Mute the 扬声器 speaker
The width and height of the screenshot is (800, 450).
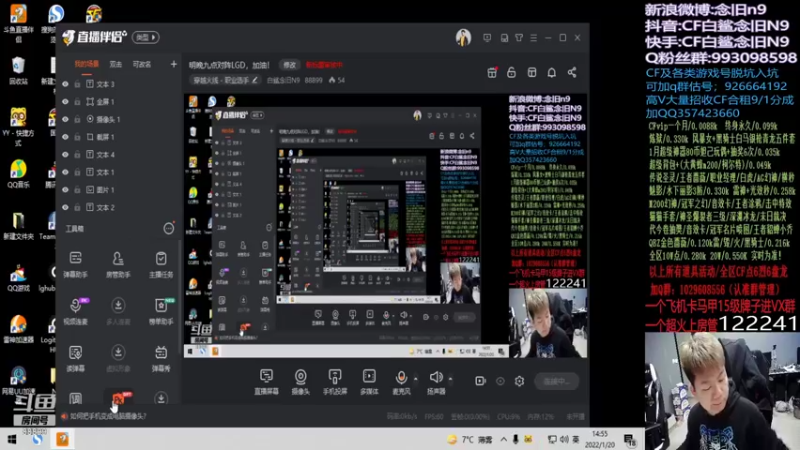[436, 382]
